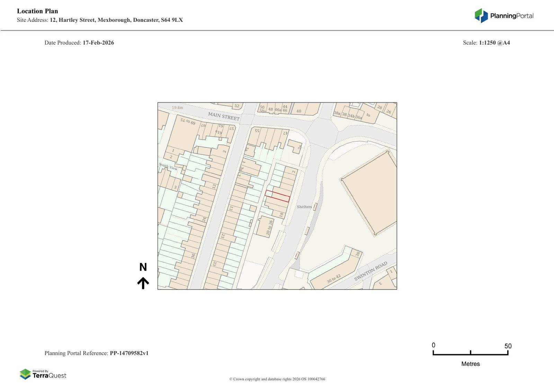Select the site address text
The image size is (554, 392).
(116, 20)
